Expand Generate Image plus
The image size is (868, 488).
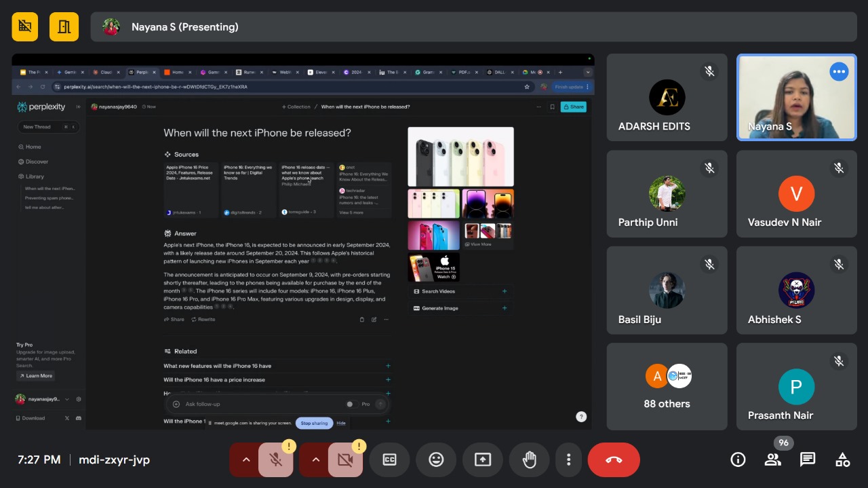point(505,308)
